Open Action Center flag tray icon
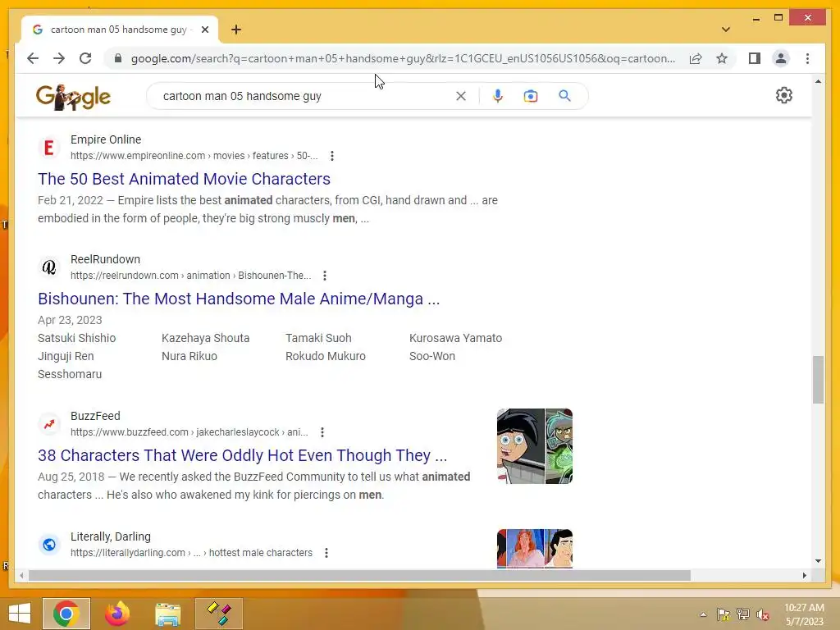This screenshot has height=630, width=840. click(x=723, y=614)
